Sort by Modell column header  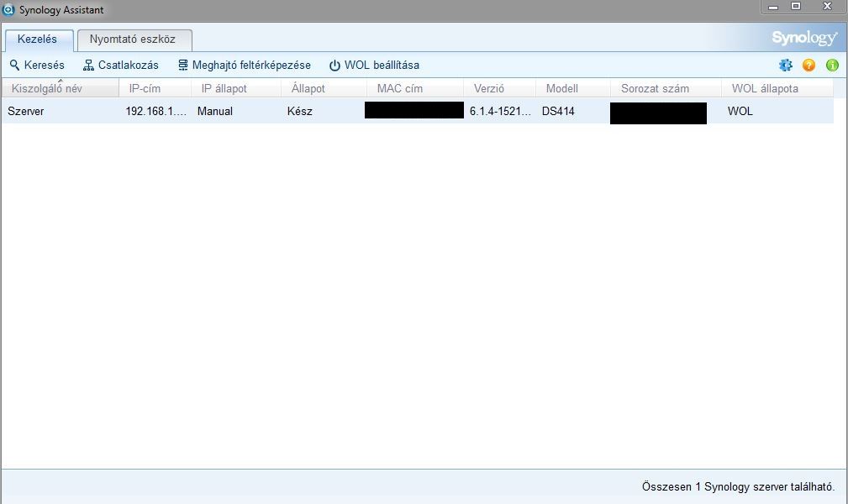[x=572, y=88]
